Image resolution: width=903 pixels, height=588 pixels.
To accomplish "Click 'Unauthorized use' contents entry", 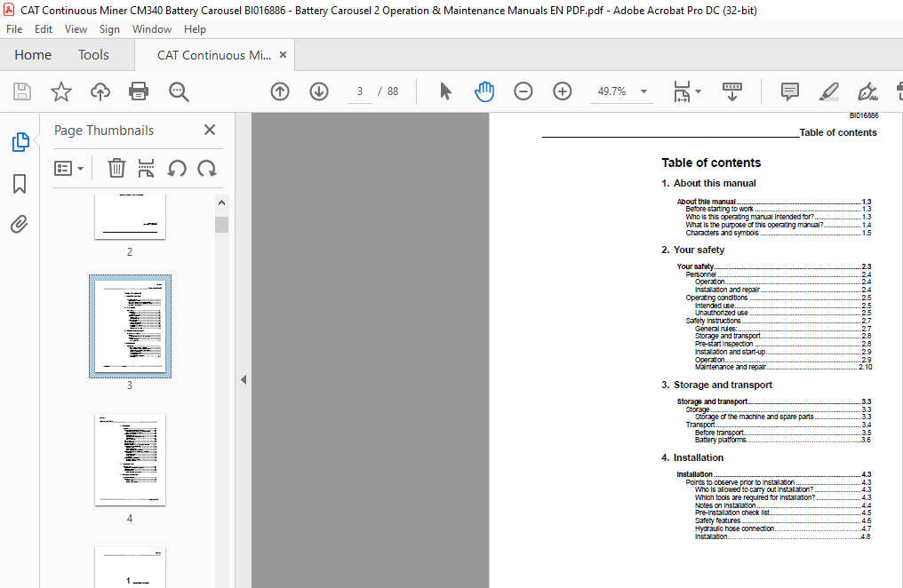I will coord(783,313).
